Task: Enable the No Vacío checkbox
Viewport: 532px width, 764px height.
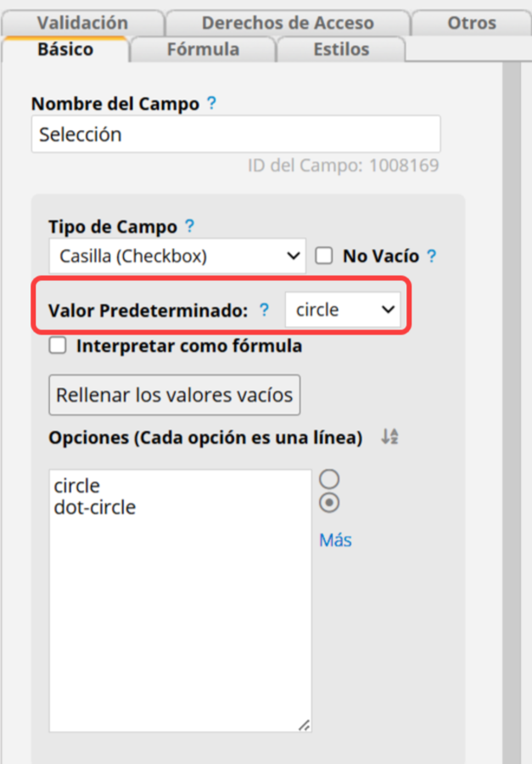Action: click(x=324, y=256)
